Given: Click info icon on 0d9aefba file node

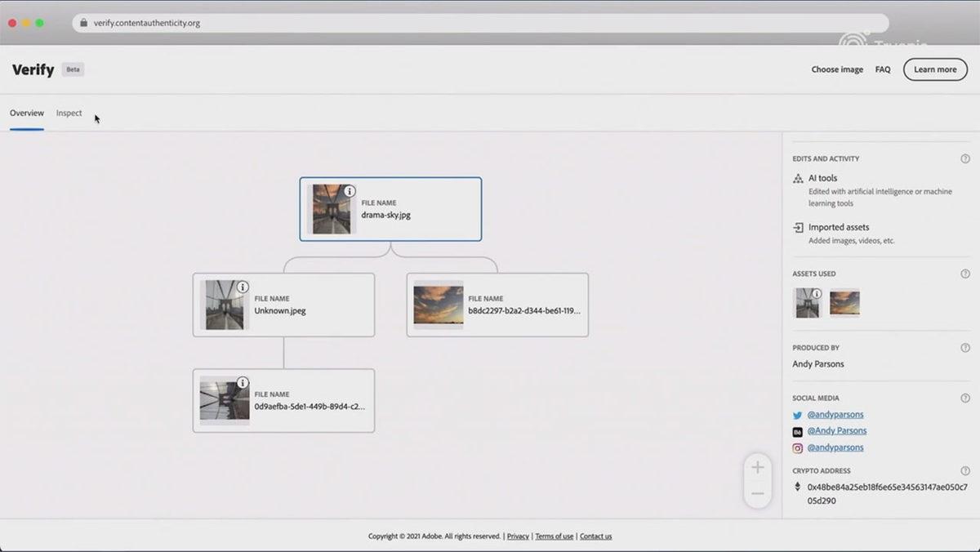Looking at the screenshot, I should [243, 382].
